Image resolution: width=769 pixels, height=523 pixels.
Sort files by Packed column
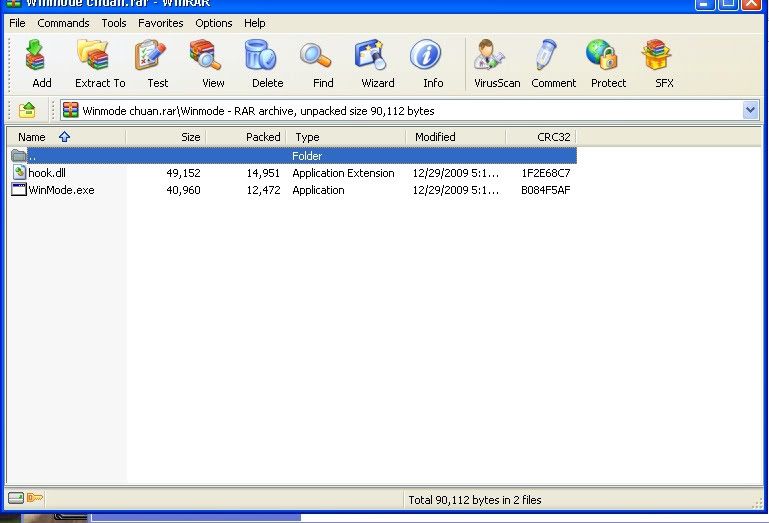click(x=246, y=137)
